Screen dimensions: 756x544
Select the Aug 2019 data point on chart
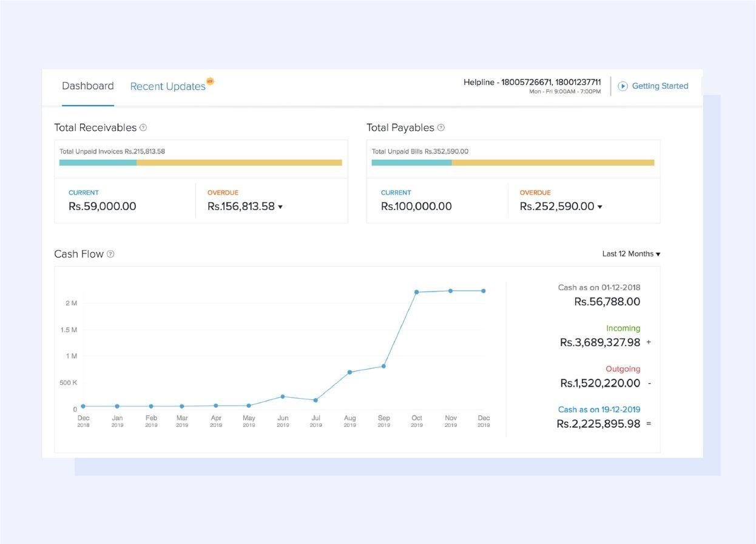349,372
